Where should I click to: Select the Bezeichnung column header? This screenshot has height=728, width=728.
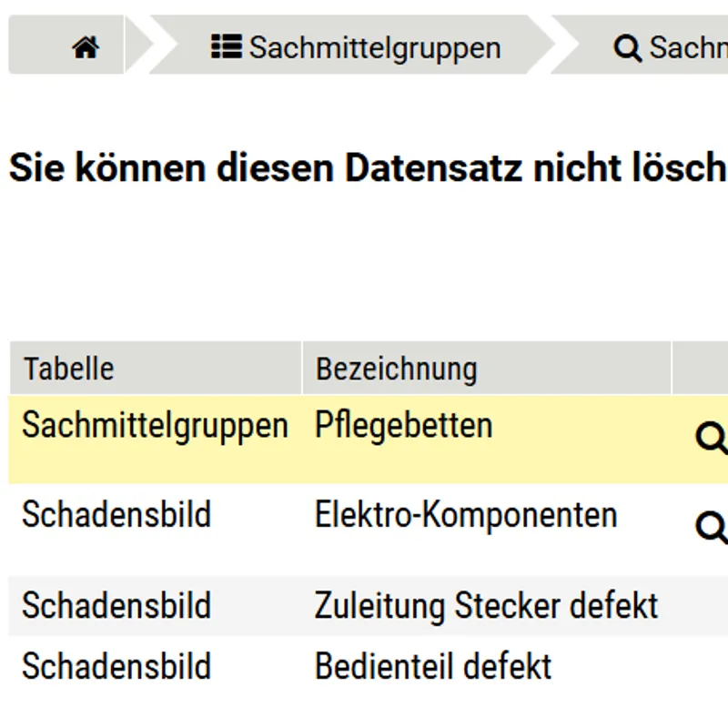tap(396, 369)
